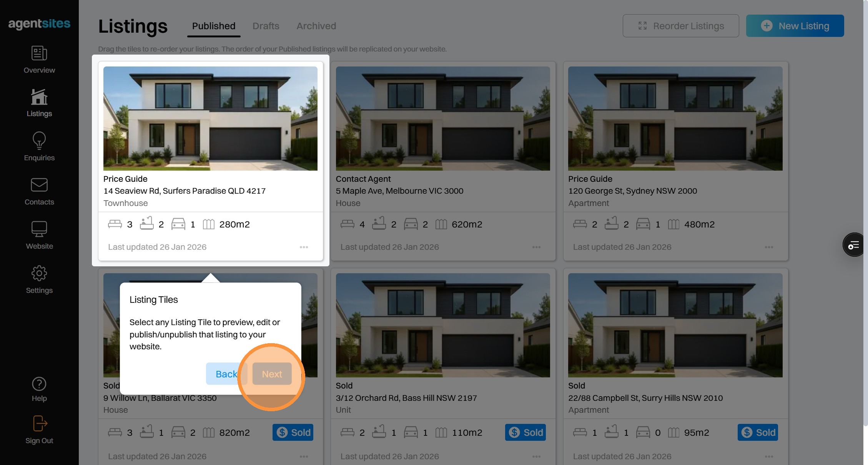Image resolution: width=868 pixels, height=465 pixels.
Task: Open the Enquiries lightbulb icon
Action: pos(39,141)
